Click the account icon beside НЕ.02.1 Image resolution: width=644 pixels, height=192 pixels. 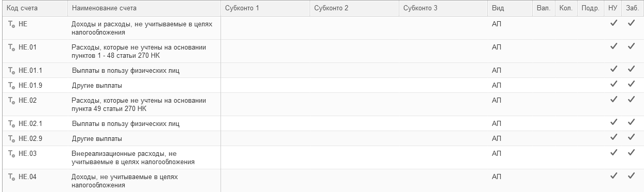coord(11,124)
